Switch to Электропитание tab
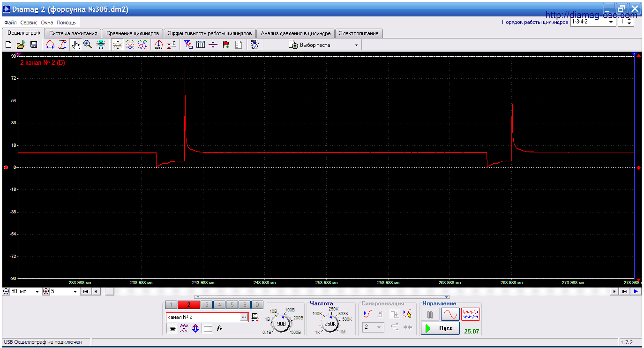Image resolution: width=644 pixels, height=348 pixels. tap(359, 33)
